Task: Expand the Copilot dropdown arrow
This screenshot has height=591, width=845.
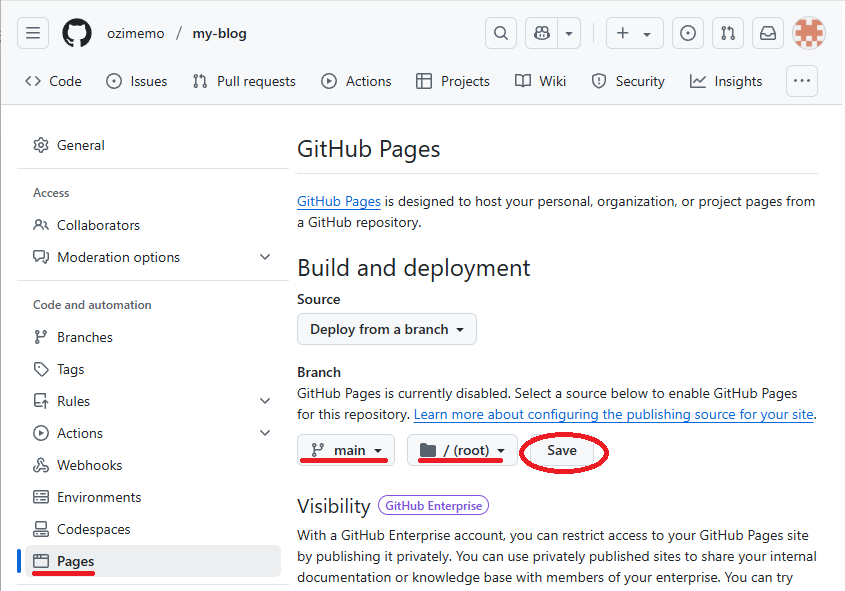Action: pos(569,33)
